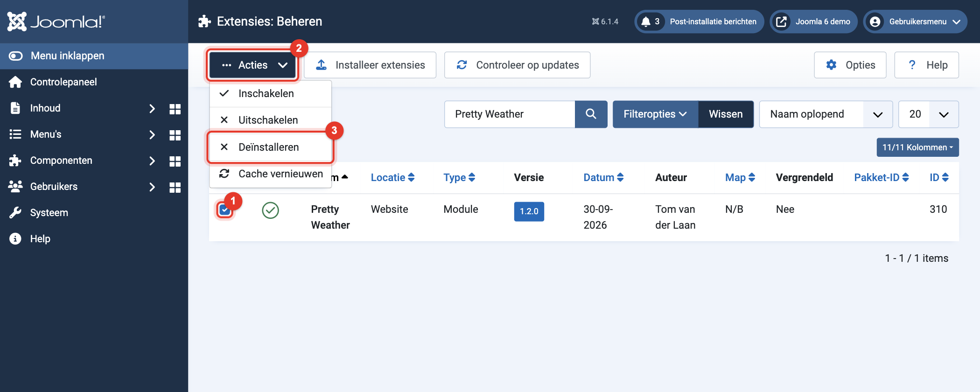The image size is (980, 392).
Task: Open the 20 items-per-page dropdown
Action: 929,114
